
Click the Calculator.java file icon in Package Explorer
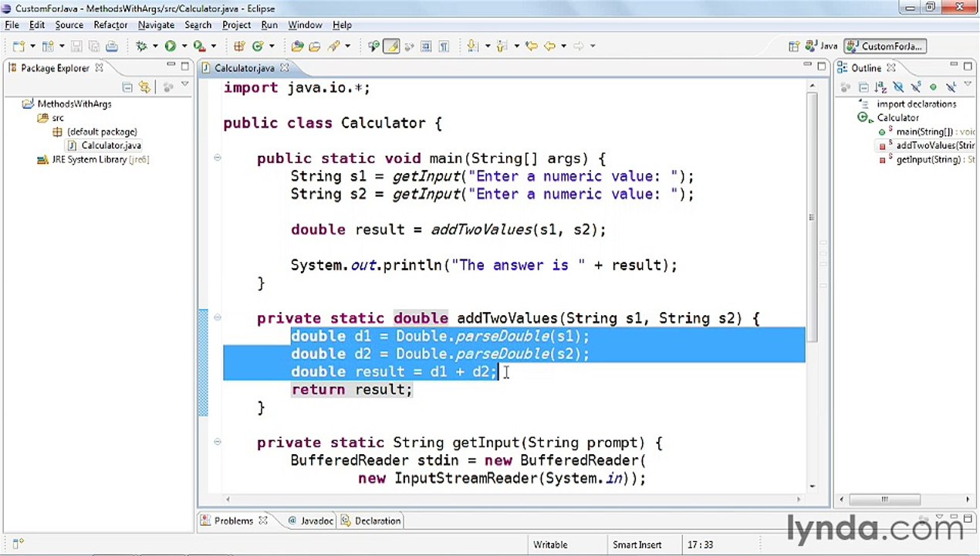[x=73, y=145]
